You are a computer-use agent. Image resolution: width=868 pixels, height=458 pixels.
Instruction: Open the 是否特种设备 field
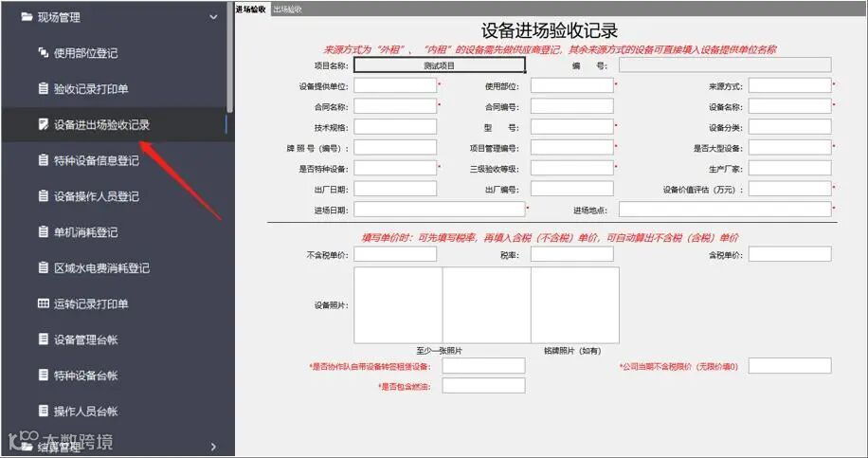(x=395, y=168)
